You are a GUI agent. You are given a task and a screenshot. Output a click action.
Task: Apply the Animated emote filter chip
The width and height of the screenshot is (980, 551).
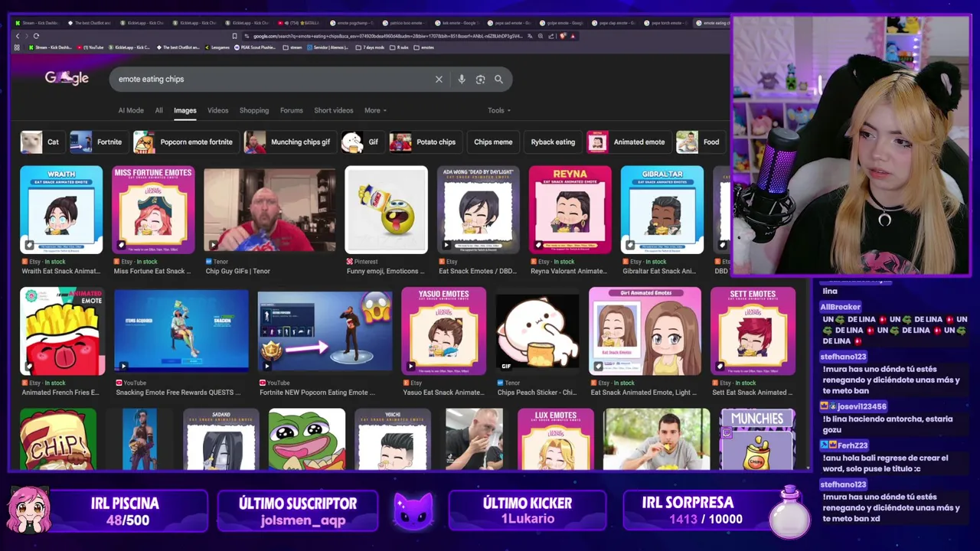pos(628,142)
